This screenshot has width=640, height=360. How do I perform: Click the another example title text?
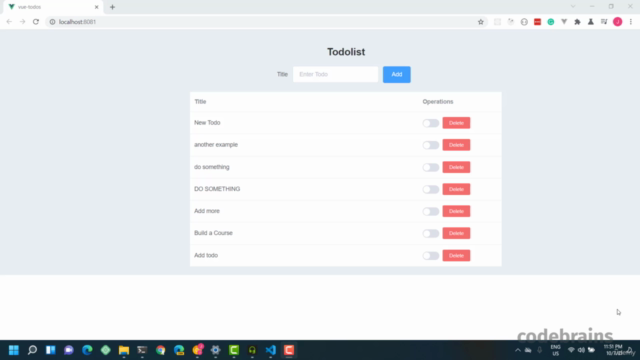pos(216,145)
